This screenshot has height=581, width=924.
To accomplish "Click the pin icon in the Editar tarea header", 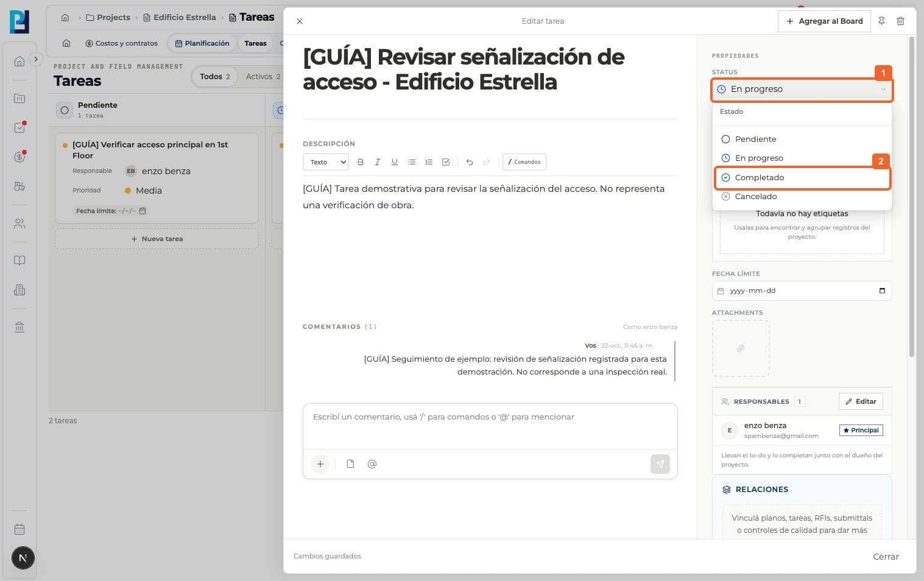I will pyautogui.click(x=881, y=21).
